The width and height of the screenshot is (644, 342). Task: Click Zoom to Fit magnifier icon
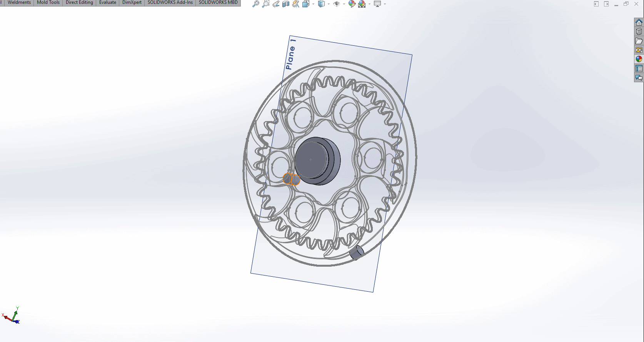pos(256,4)
